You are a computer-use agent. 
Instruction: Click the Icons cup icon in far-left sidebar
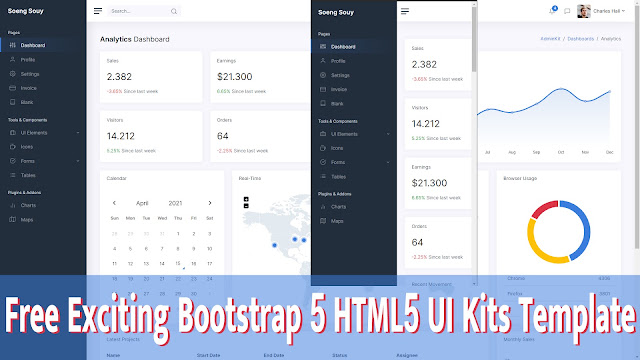tap(13, 147)
